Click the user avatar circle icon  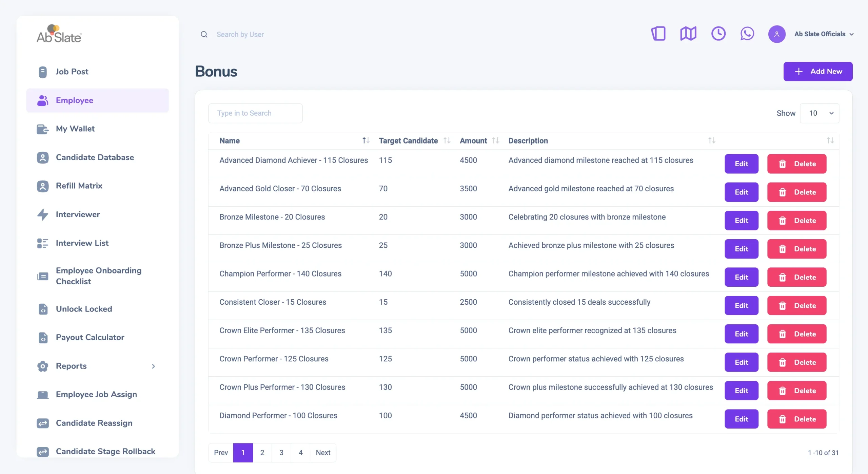pyautogui.click(x=776, y=34)
